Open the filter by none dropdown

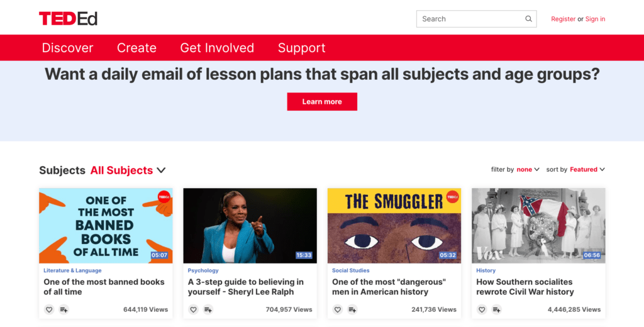click(528, 169)
